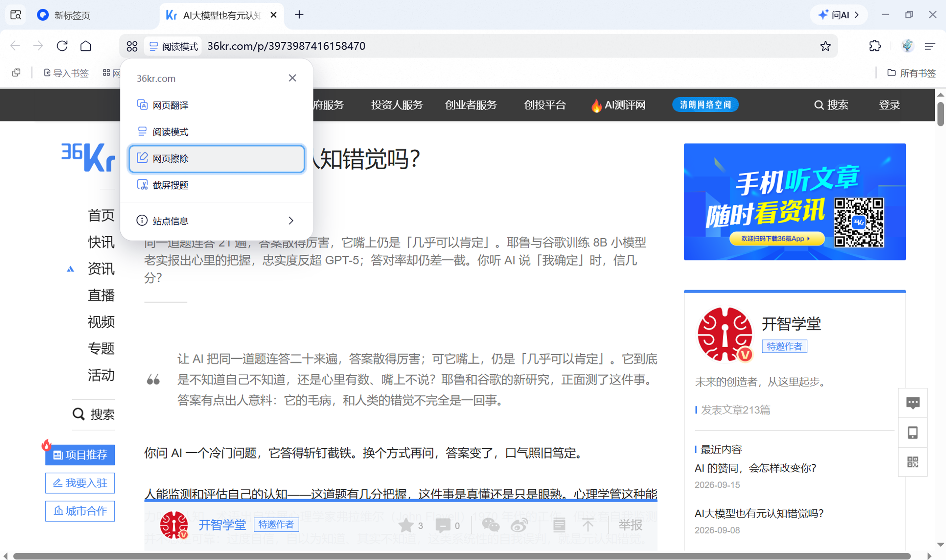
Task: Open the four-circle site tools icon
Action: [132, 46]
